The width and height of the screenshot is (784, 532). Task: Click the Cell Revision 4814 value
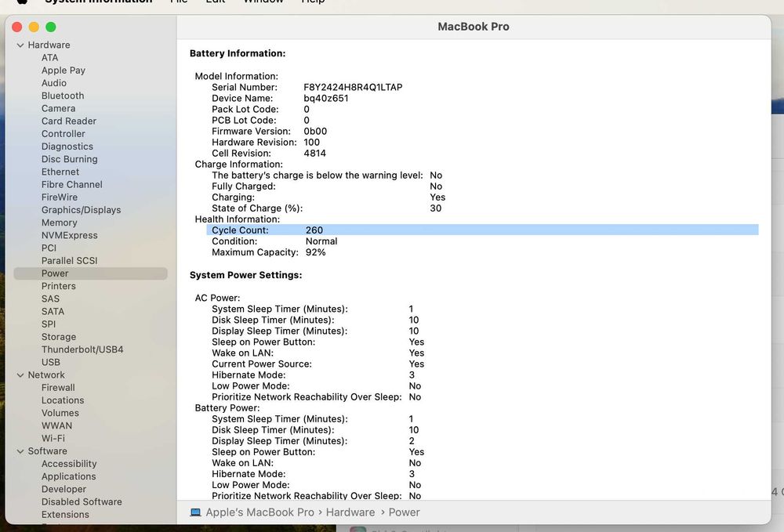point(314,154)
